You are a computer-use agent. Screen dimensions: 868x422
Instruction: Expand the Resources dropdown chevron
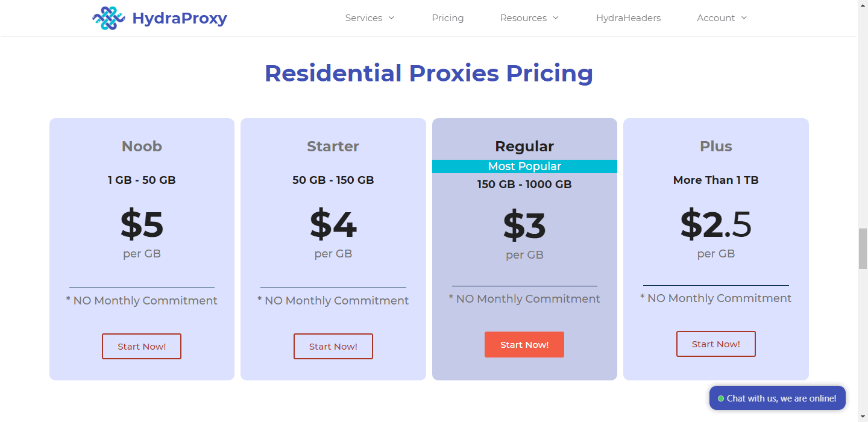tap(556, 18)
